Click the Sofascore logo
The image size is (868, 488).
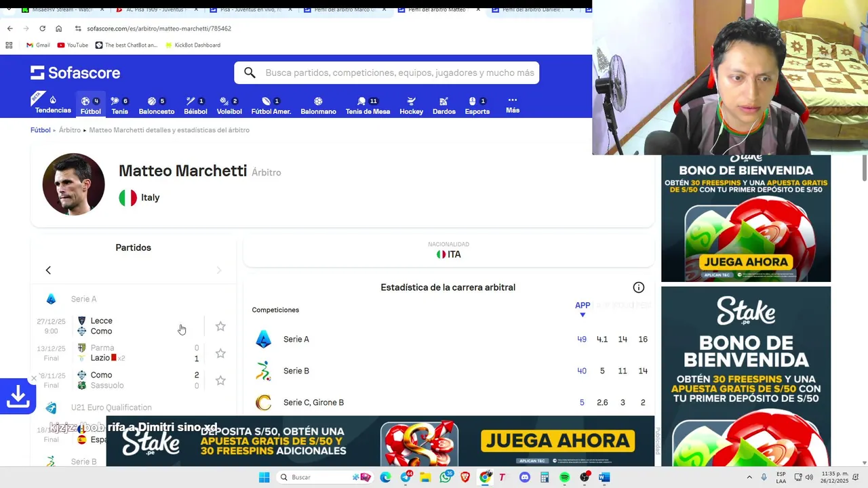point(75,73)
